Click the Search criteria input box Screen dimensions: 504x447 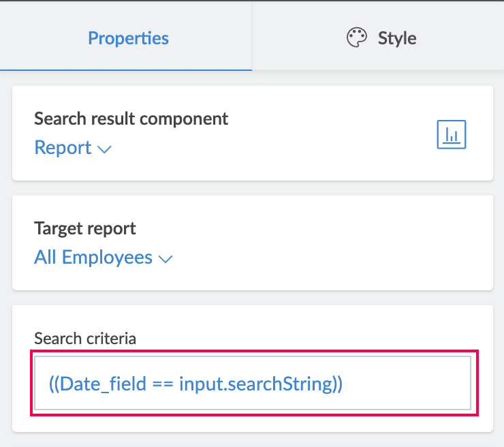click(253, 383)
